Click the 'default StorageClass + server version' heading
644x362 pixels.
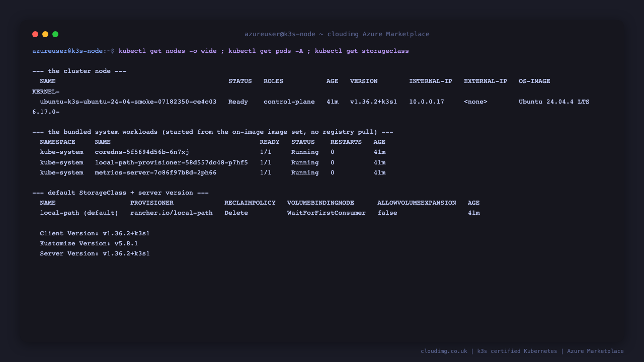point(121,193)
